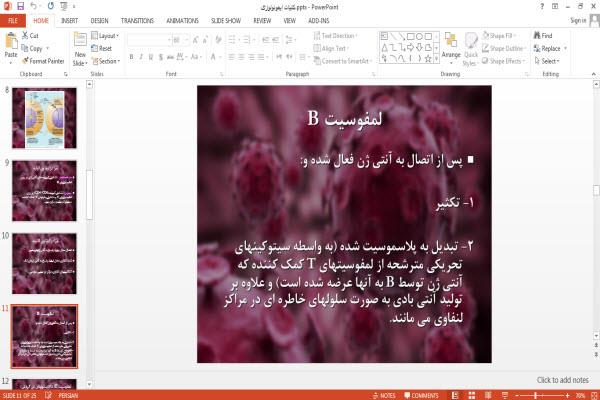Open Quick Styles gallery
Screen dimensions: 600x400
[x=471, y=49]
